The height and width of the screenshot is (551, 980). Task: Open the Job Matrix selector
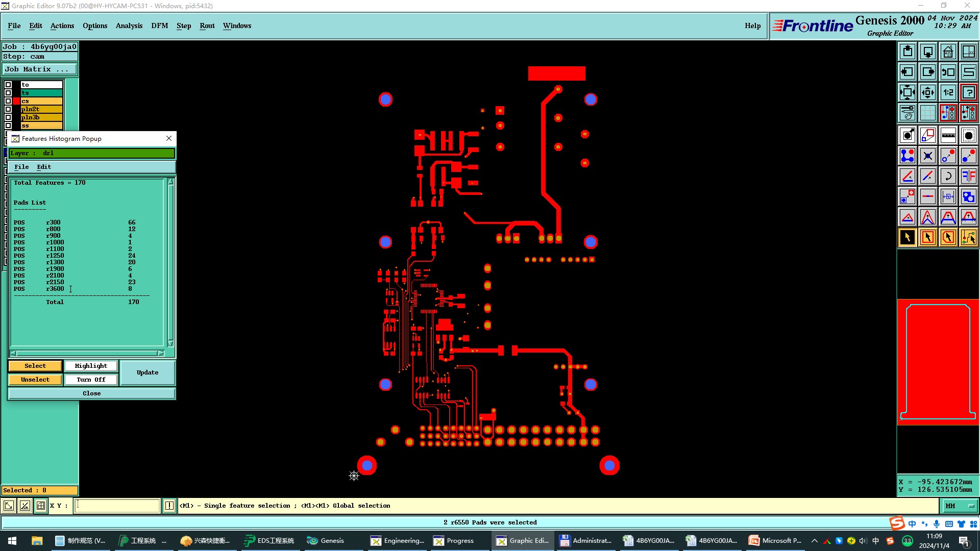[40, 69]
